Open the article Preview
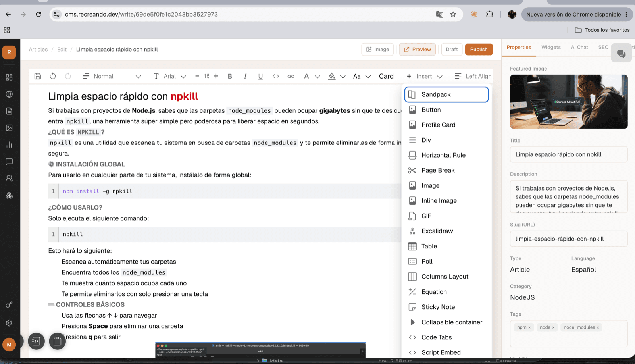 pos(418,49)
